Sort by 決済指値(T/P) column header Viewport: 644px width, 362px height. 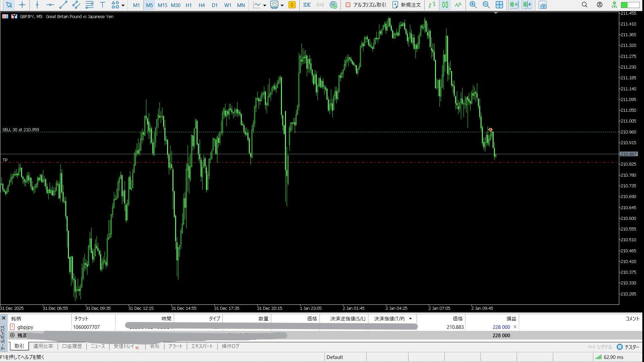coord(389,319)
